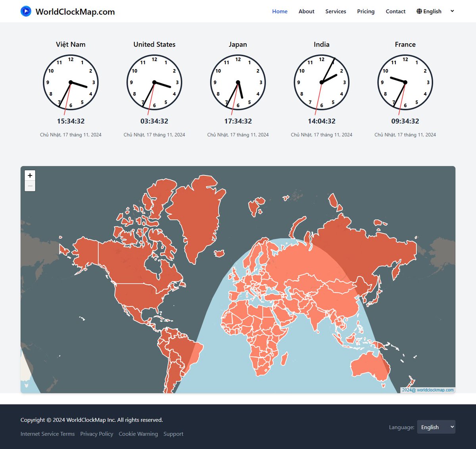Click the 15:34:32 digital time
The height and width of the screenshot is (449, 476).
click(x=71, y=121)
